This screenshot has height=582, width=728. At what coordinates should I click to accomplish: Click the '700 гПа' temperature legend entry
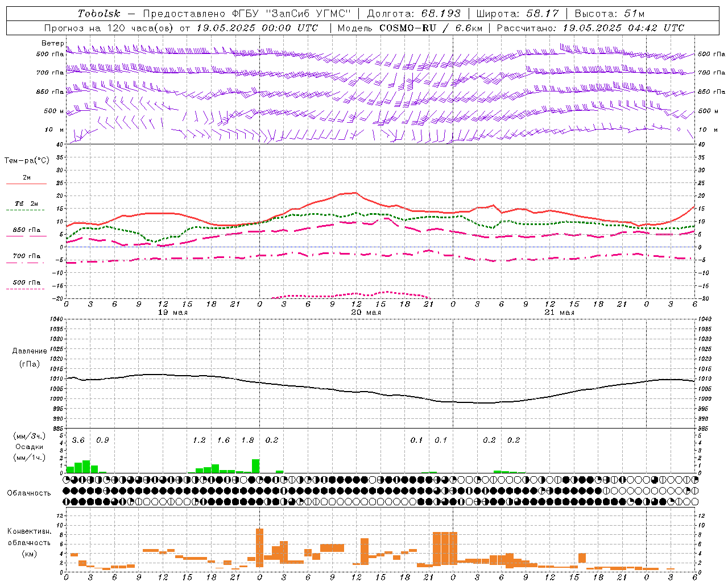(x=26, y=256)
